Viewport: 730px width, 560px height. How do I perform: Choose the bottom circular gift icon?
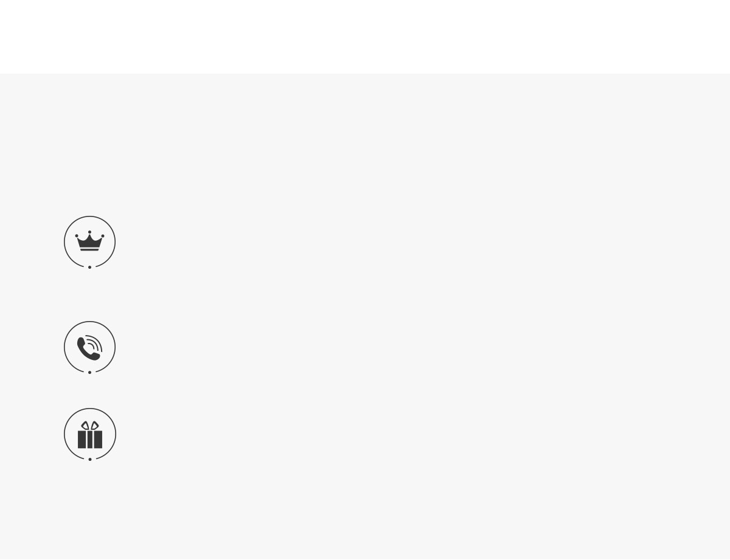[x=89, y=434]
